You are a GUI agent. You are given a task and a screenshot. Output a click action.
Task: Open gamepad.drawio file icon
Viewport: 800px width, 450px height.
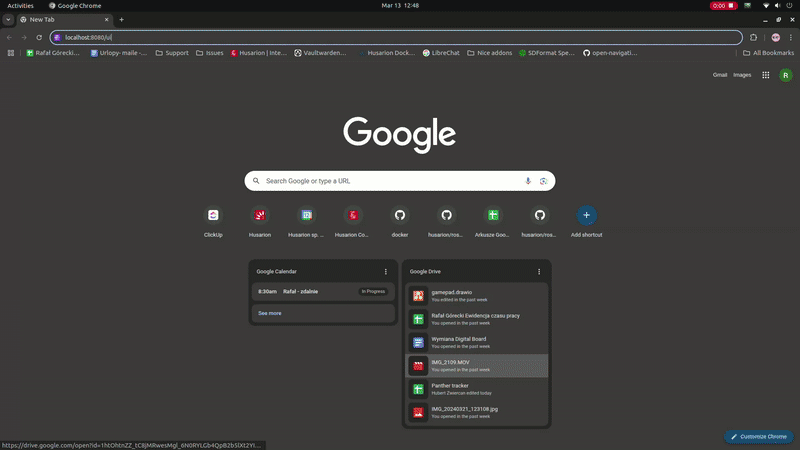(x=418, y=296)
